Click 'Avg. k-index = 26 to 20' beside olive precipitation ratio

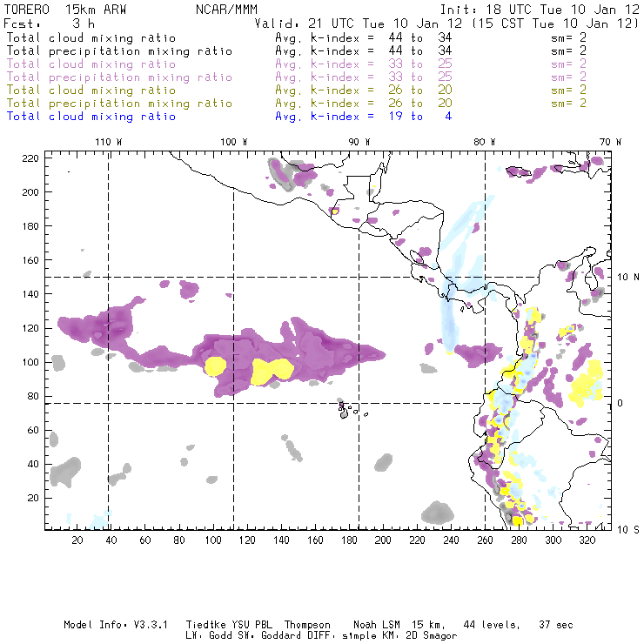[364, 103]
